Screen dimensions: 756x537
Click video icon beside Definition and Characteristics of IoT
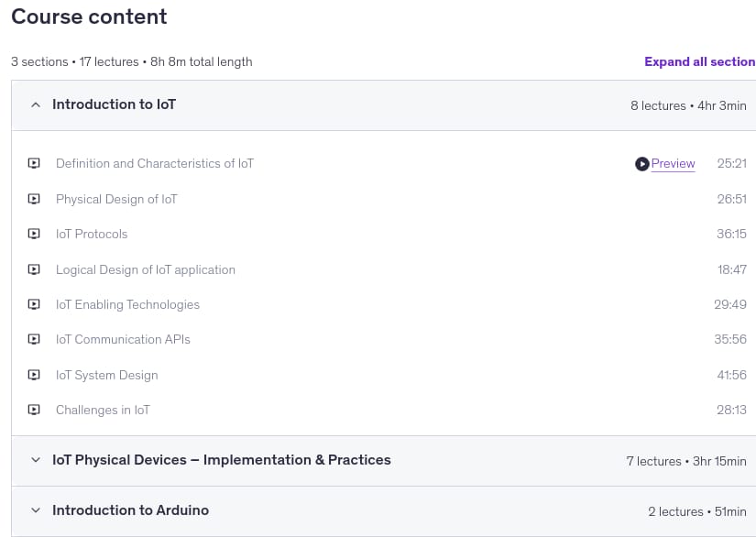pyautogui.click(x=34, y=163)
